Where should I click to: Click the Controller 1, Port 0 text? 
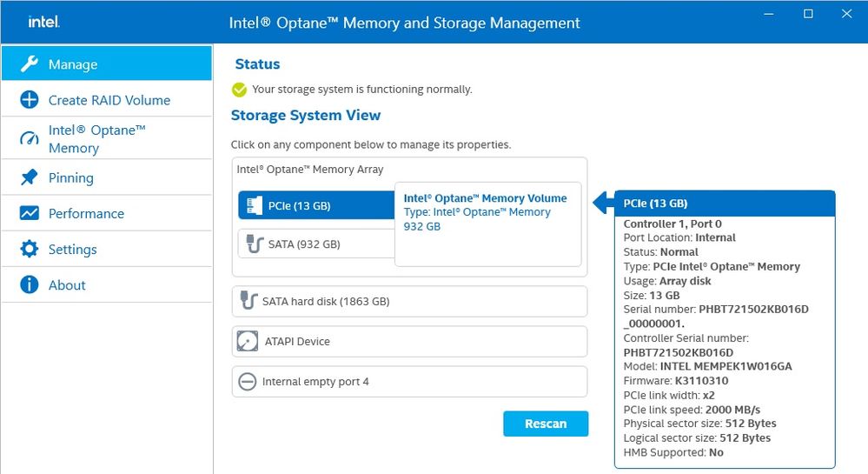point(673,224)
